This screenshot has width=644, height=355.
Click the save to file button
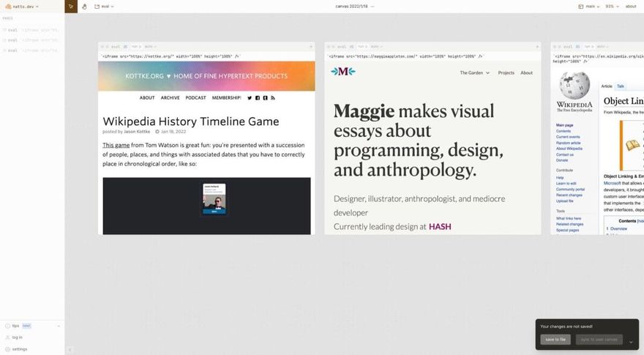point(555,340)
